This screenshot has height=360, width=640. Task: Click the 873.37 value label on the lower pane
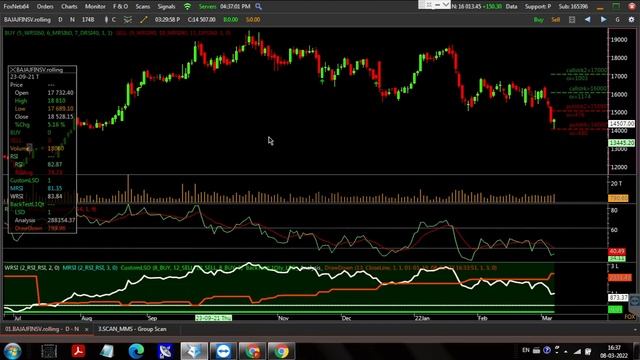[x=618, y=298]
